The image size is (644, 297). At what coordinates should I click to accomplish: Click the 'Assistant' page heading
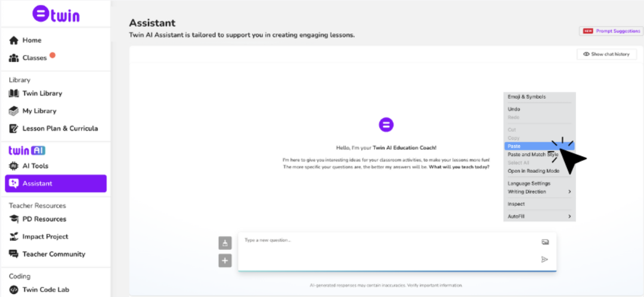click(153, 23)
